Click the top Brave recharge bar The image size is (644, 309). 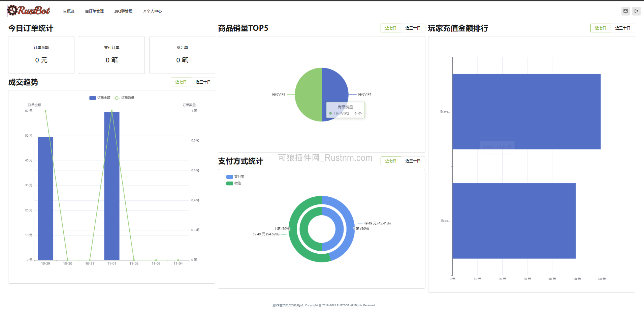pyautogui.click(x=525, y=111)
